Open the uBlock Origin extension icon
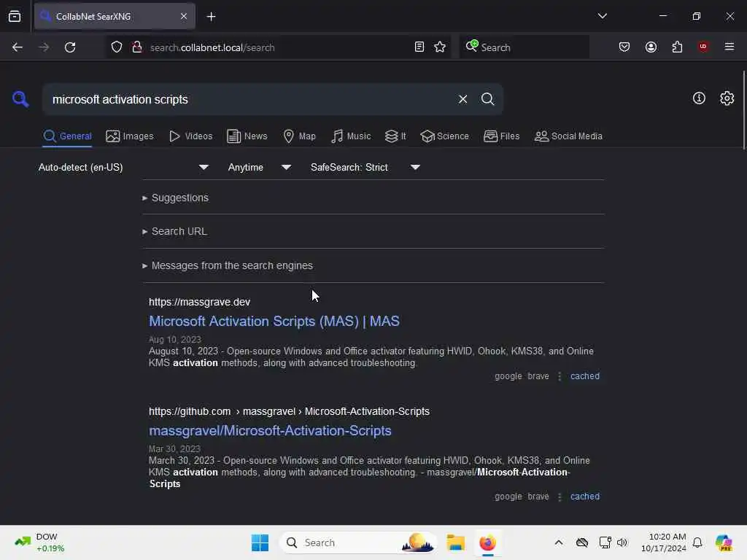The width and height of the screenshot is (747, 560). click(x=703, y=47)
